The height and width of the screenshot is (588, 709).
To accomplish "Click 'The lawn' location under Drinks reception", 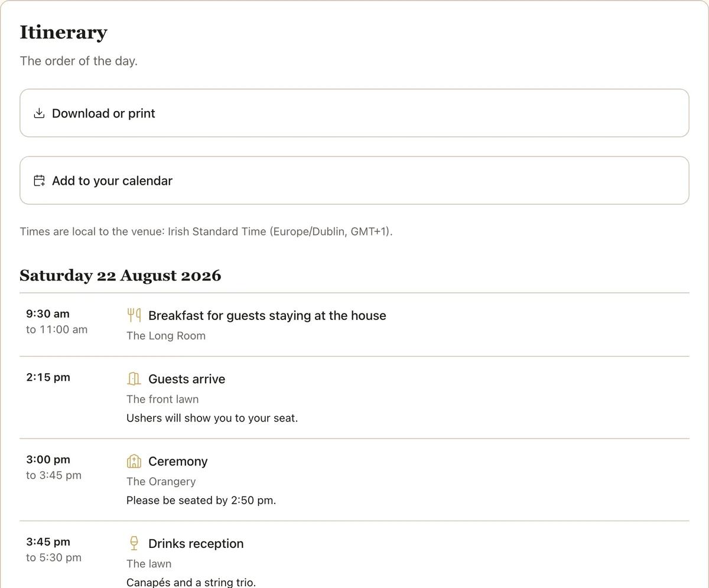I will pos(149,564).
